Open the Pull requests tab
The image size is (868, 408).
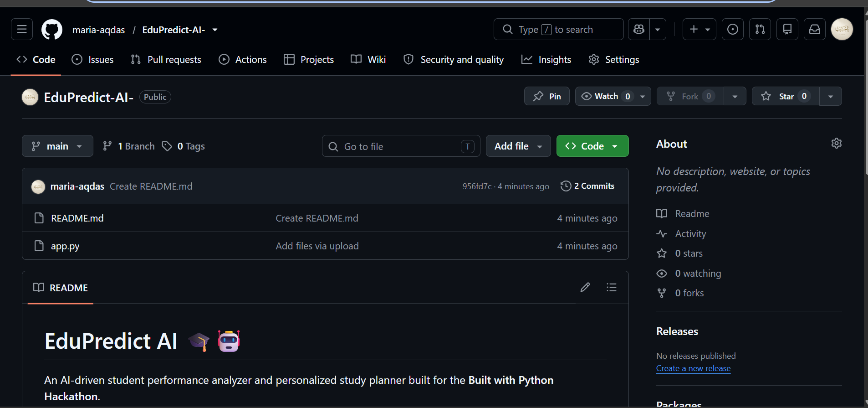tap(166, 60)
